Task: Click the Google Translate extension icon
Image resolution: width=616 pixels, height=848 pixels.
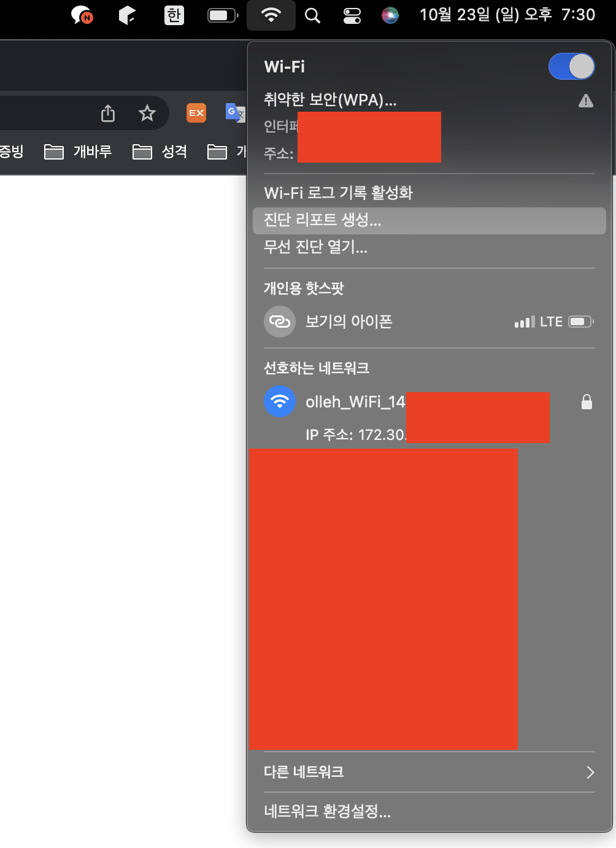Action: pyautogui.click(x=236, y=113)
